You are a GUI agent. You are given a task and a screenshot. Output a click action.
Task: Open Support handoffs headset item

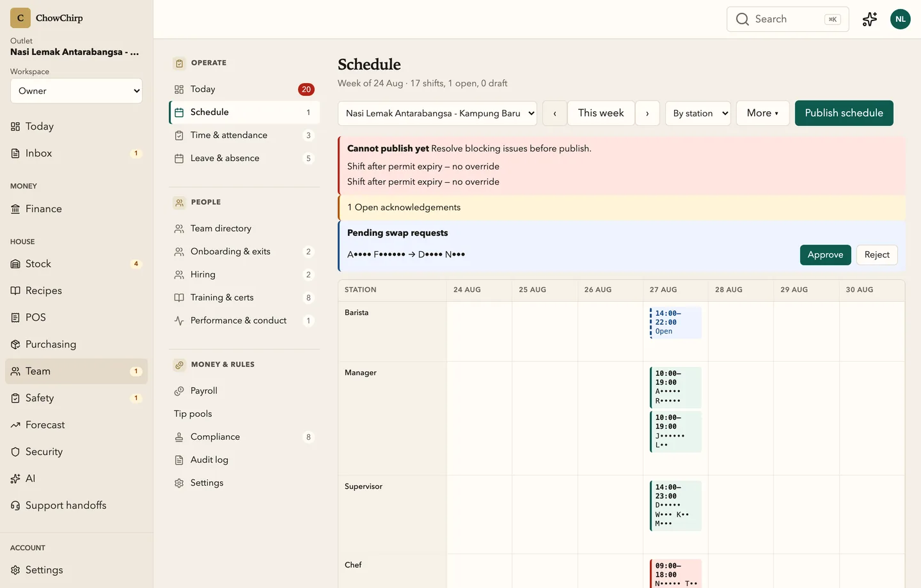click(x=76, y=506)
